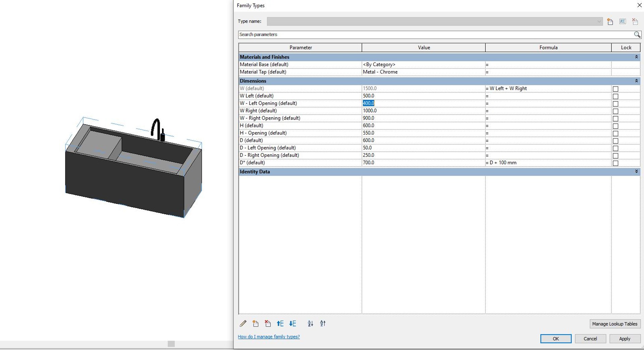Click the Value column header
The height and width of the screenshot is (350, 644).
click(424, 48)
